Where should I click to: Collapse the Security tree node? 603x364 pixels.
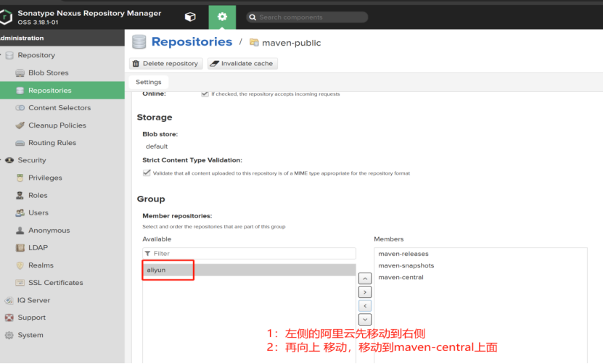click(1, 160)
